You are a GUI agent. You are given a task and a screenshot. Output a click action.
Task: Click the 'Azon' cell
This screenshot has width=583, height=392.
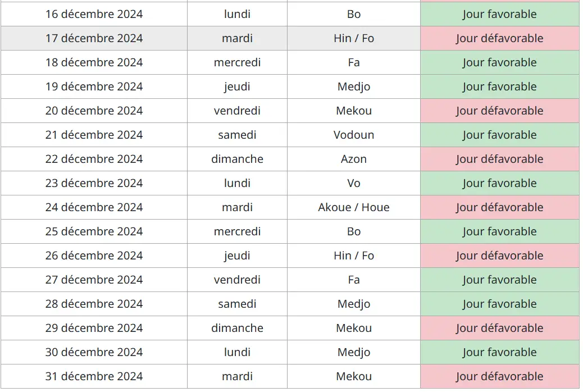[354, 159]
